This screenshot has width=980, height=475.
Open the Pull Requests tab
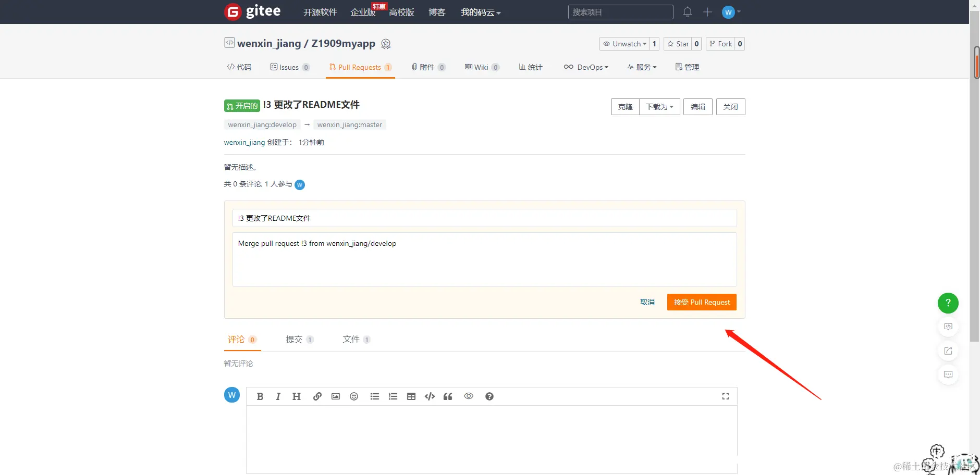point(360,67)
